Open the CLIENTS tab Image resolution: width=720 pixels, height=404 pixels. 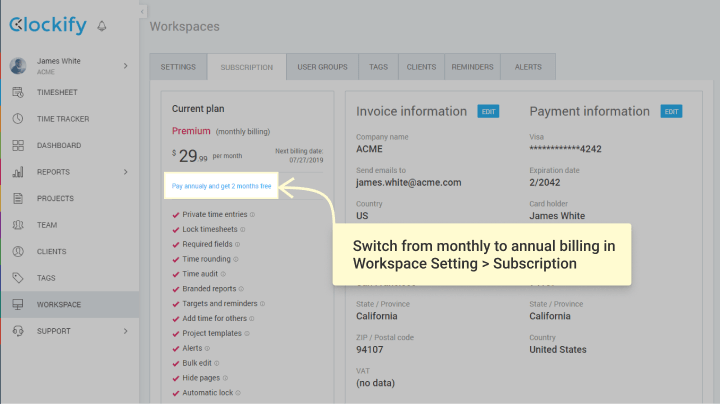[x=421, y=67]
